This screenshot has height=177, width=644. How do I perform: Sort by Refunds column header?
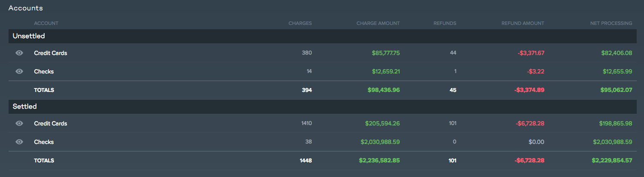[445, 23]
